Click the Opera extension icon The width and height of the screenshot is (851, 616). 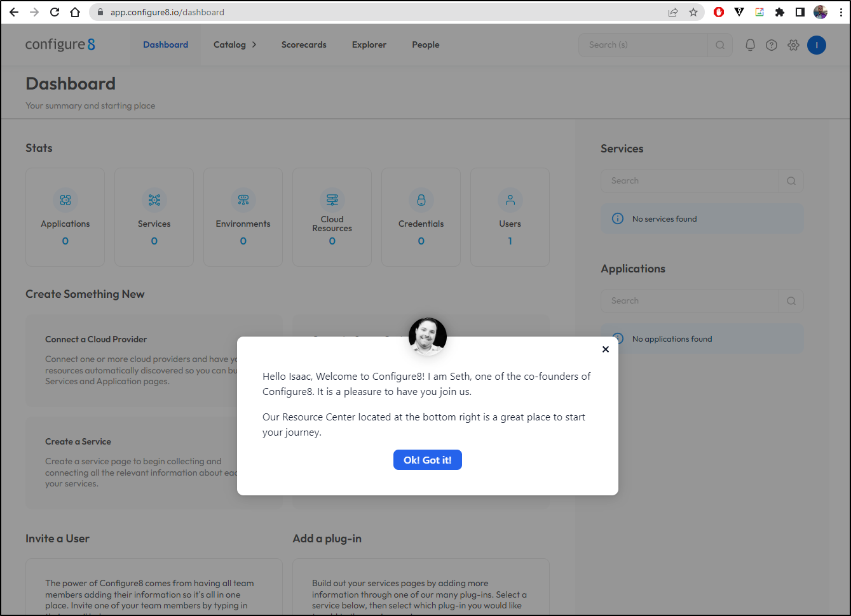tap(719, 12)
